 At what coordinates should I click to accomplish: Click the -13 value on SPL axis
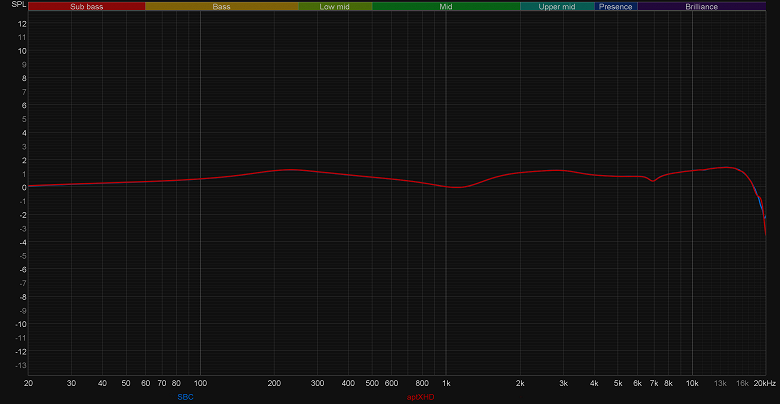21,365
